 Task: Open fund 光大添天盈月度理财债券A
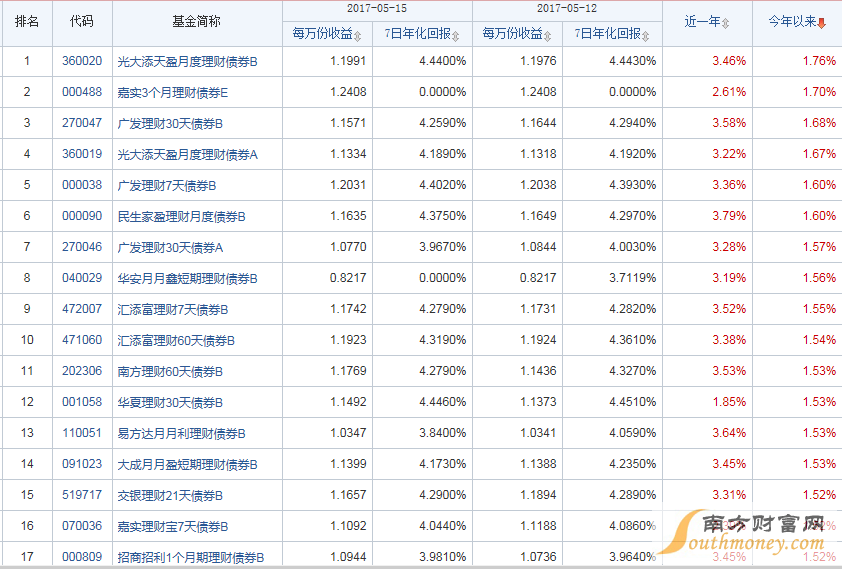[187, 155]
